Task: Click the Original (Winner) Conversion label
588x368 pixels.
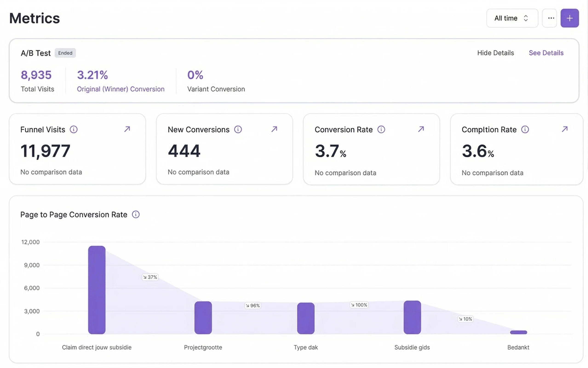Action: [121, 89]
